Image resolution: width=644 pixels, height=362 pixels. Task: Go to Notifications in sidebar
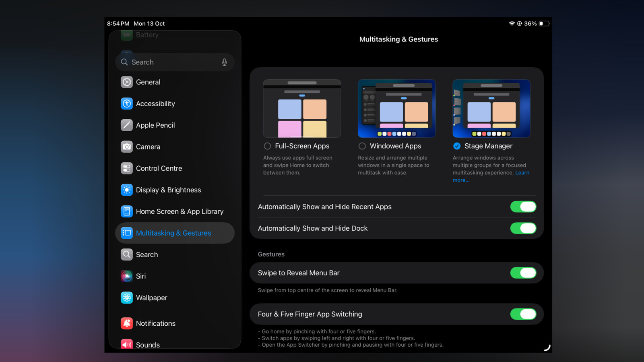click(155, 324)
